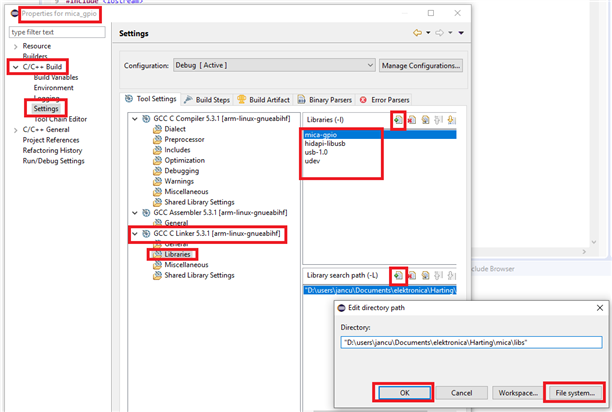Move library down in Libraries (-l) toolbar
Image resolution: width=612 pixels, height=412 pixels.
pyautogui.click(x=452, y=120)
